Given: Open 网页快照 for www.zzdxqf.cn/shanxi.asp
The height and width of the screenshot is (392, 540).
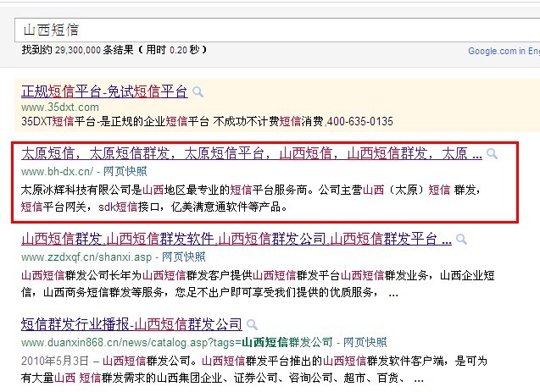Looking at the screenshot, I should [184, 257].
